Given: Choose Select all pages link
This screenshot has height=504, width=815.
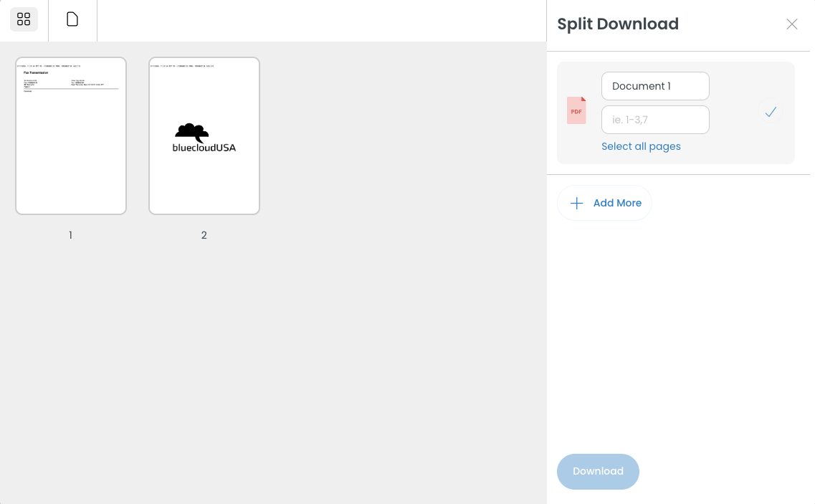Looking at the screenshot, I should pyautogui.click(x=641, y=146).
